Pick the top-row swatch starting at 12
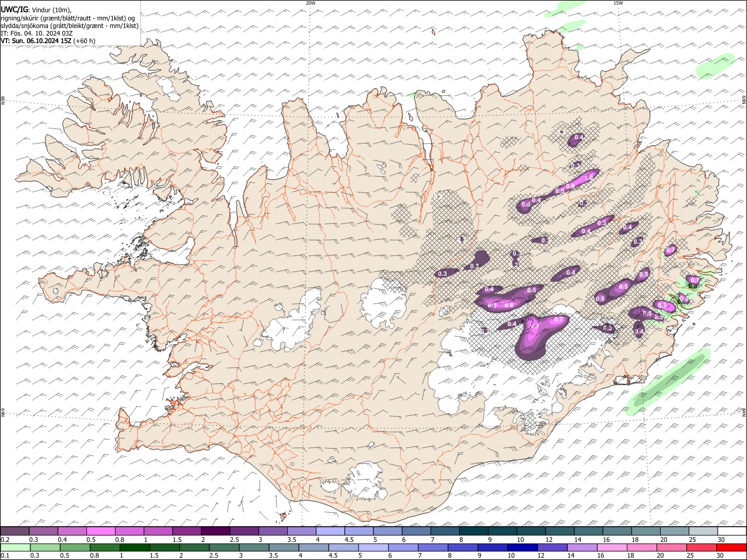747x560 pixels. click(559, 531)
